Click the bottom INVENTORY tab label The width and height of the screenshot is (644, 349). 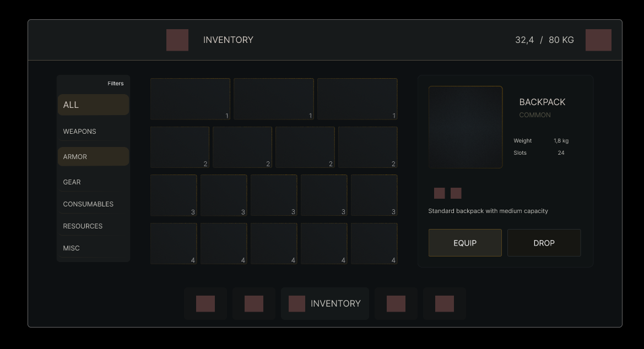point(335,303)
